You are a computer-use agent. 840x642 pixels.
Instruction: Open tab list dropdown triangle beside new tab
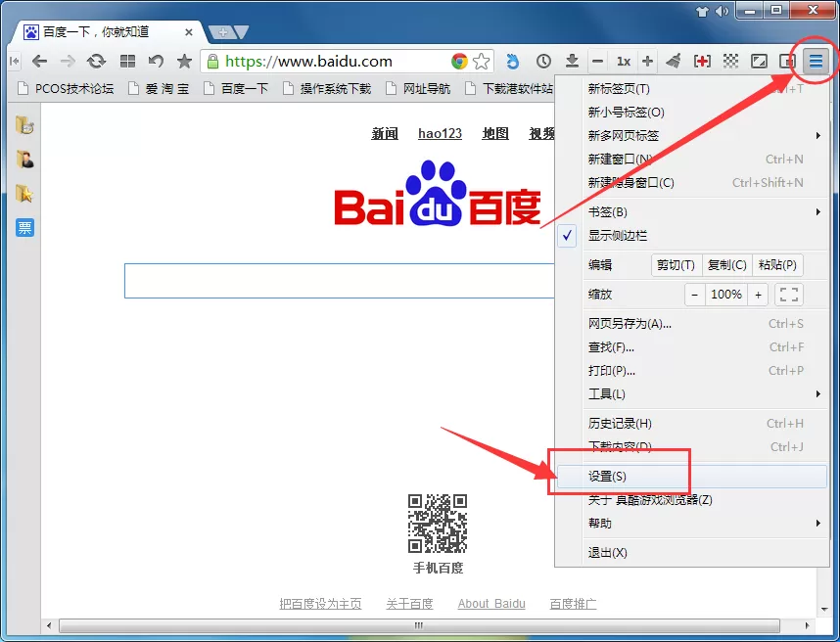[x=242, y=32]
